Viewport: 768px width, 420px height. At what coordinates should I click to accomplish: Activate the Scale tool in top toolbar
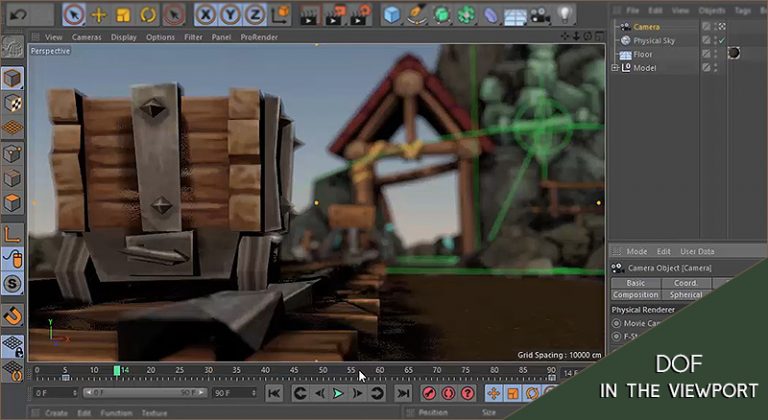(x=123, y=15)
